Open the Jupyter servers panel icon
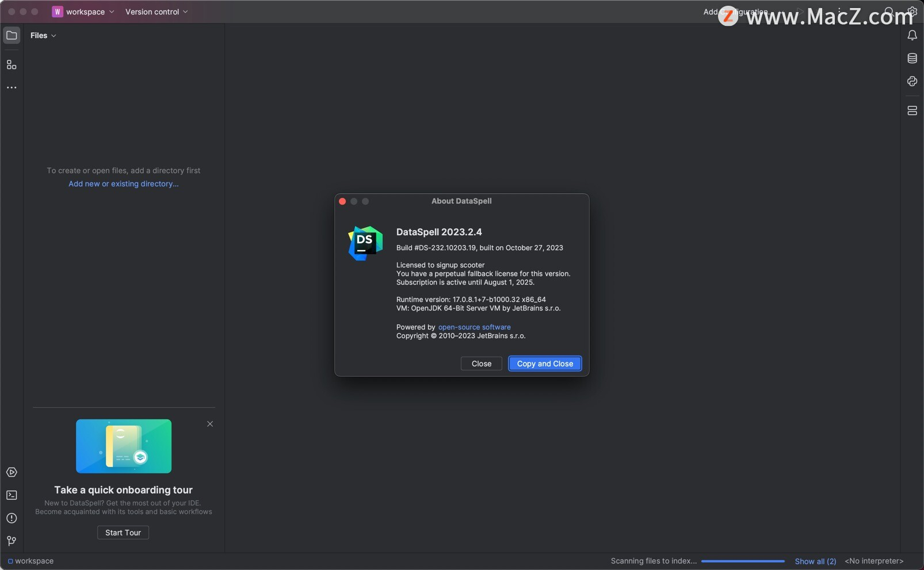 [912, 110]
